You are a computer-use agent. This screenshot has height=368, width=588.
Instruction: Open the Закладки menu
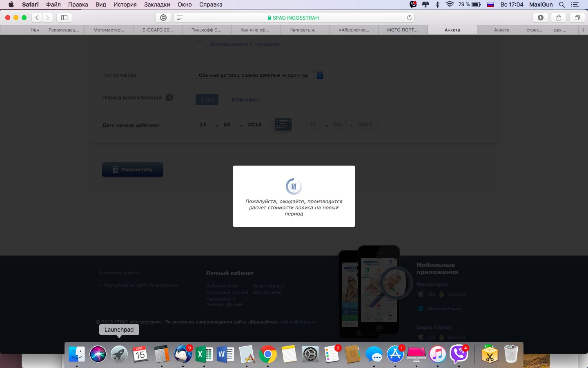(x=157, y=4)
